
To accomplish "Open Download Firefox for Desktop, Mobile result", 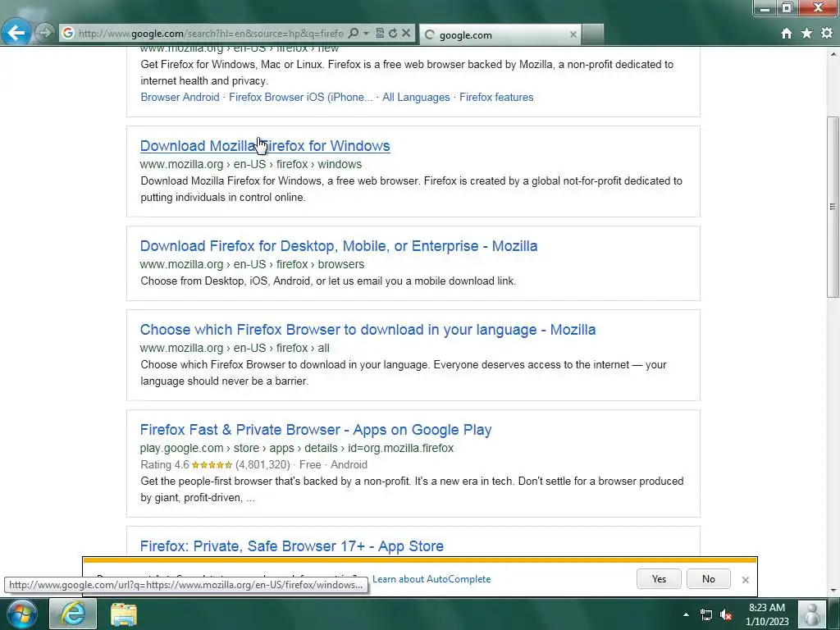I will (339, 246).
